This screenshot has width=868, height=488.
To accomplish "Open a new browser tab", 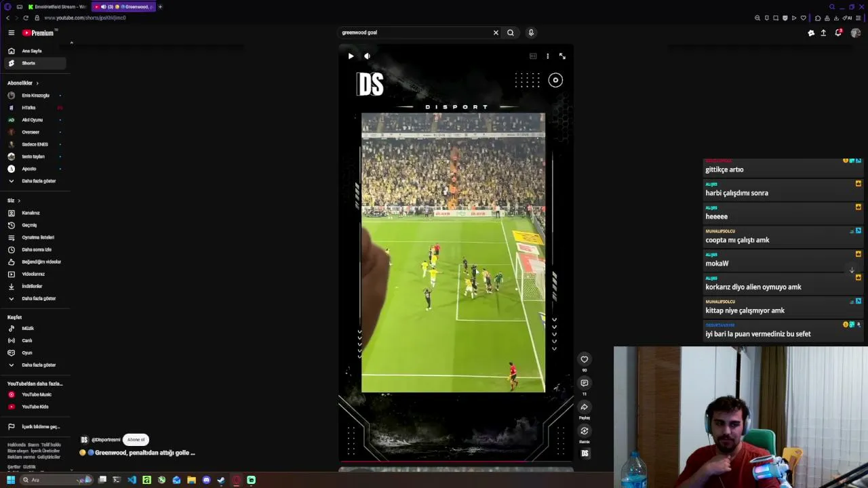I will coord(160,7).
